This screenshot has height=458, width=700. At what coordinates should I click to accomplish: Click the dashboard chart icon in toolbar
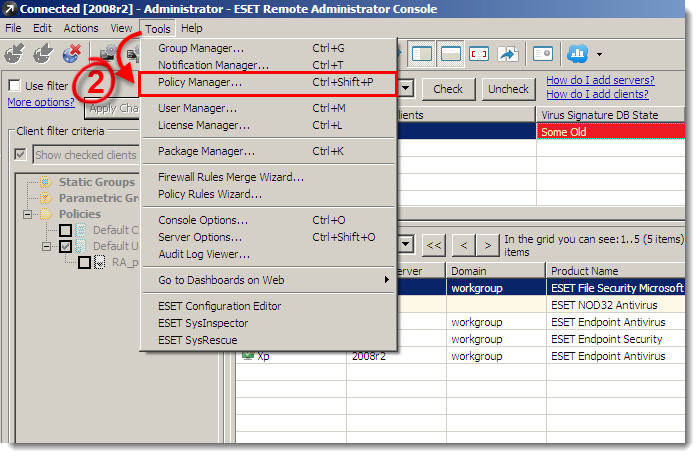tap(577, 53)
